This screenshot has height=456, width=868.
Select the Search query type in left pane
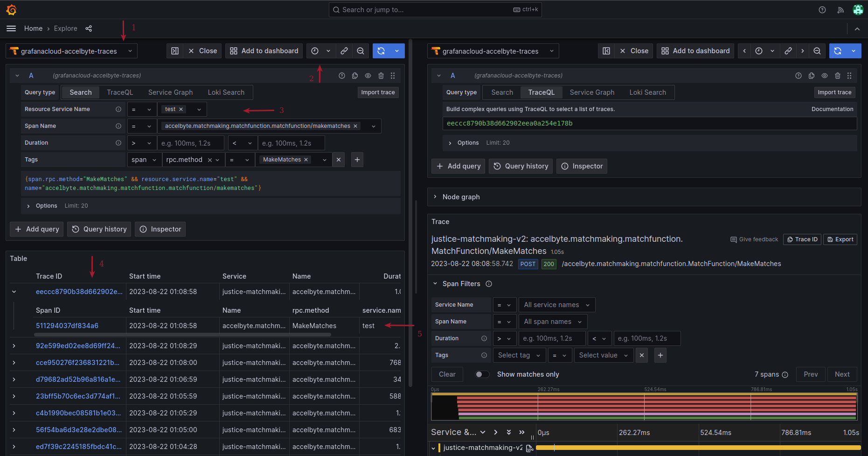coord(81,92)
